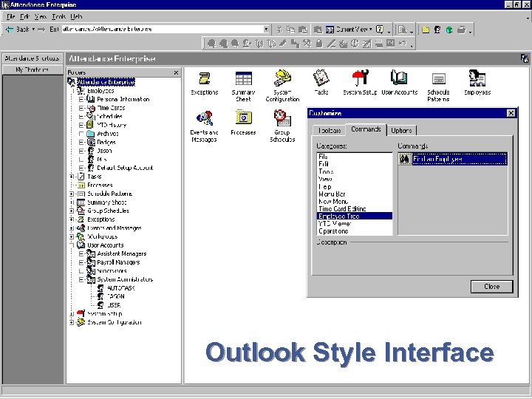Click the yellow folder toolbar icon

point(426,30)
